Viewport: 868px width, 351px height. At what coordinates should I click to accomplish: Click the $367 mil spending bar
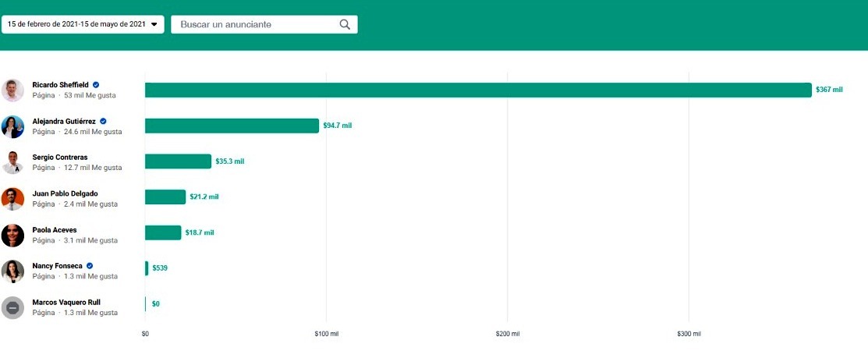tap(477, 90)
